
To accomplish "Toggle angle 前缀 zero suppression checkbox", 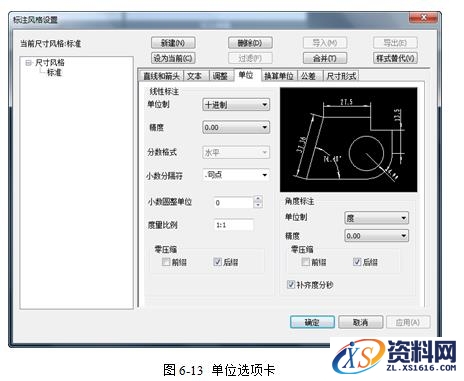I will click(305, 262).
